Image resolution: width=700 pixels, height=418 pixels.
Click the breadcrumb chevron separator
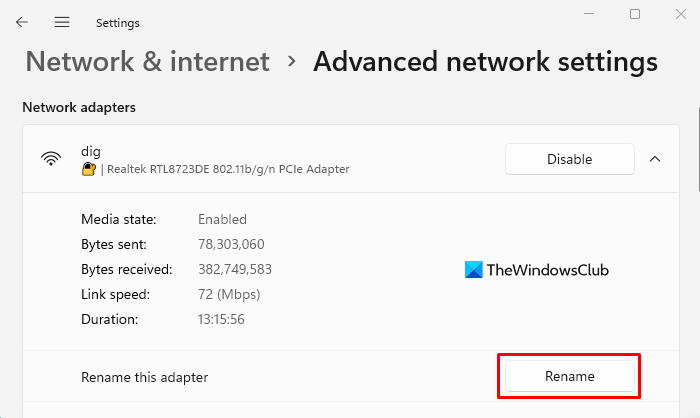coord(292,61)
